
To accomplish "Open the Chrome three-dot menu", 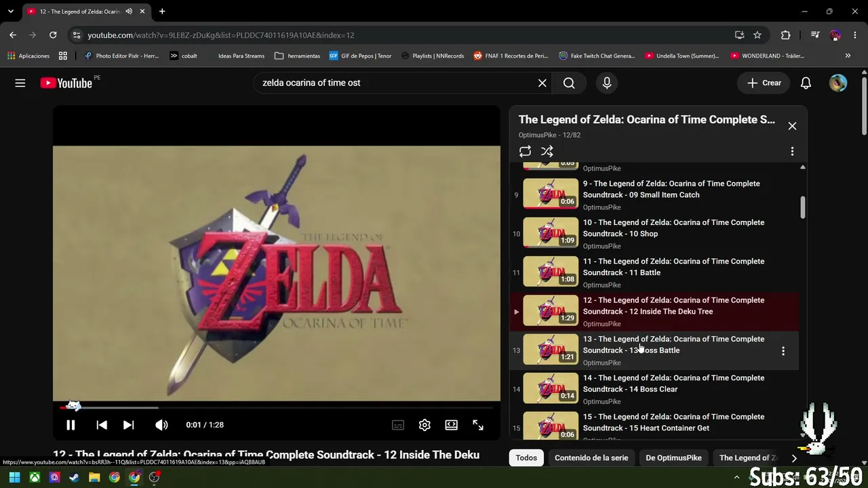I will 856,35.
